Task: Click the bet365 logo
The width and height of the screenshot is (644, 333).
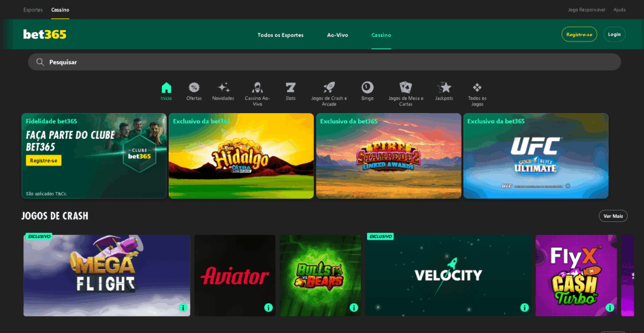Action: [x=45, y=35]
